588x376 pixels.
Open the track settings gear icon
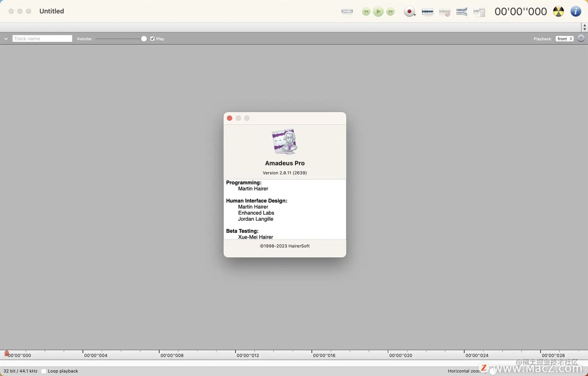click(x=581, y=38)
